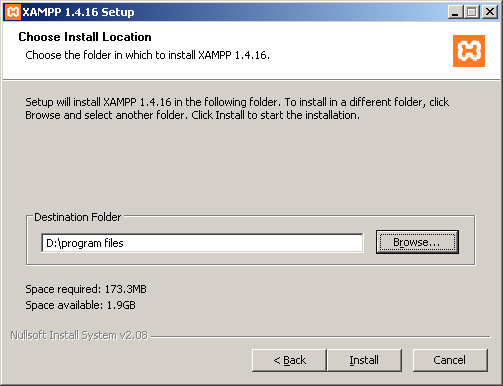The image size is (503, 386).
Task: Open the Browse... folder picker
Action: point(417,242)
